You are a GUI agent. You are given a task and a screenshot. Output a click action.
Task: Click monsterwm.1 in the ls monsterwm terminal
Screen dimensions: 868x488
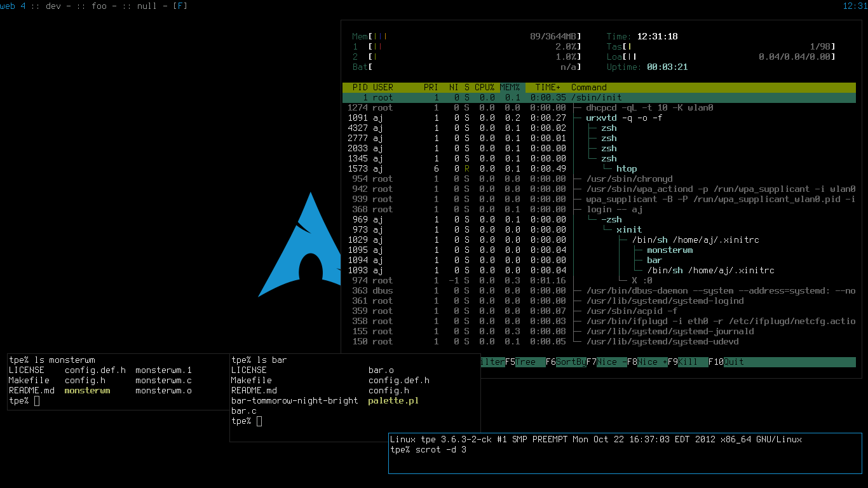[163, 370]
